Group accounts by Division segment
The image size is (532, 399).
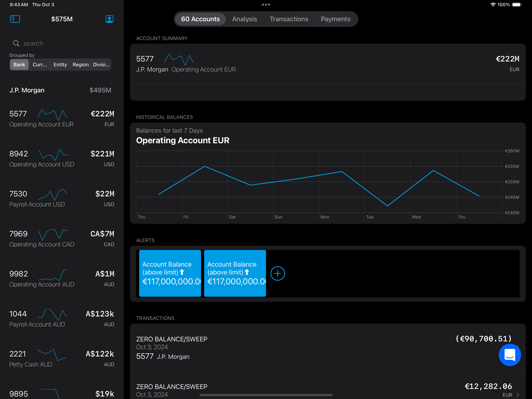point(101,64)
